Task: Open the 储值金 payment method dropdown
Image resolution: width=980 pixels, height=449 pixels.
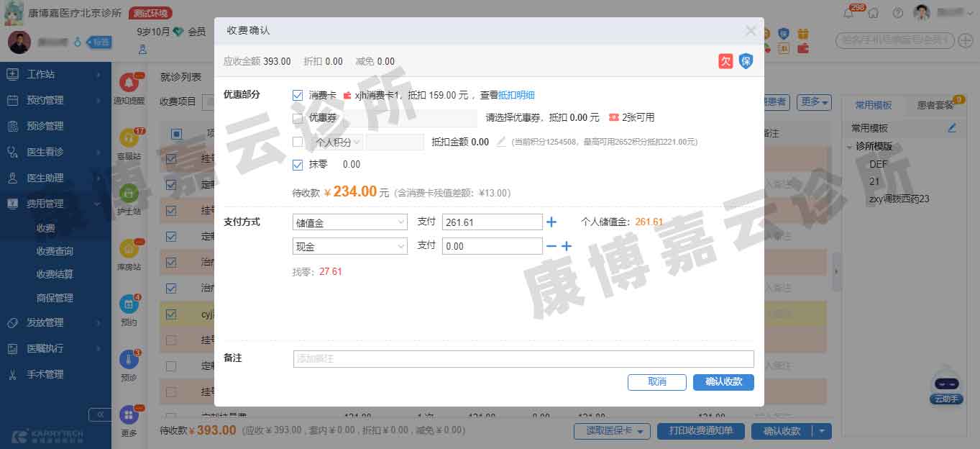Action: tap(350, 222)
